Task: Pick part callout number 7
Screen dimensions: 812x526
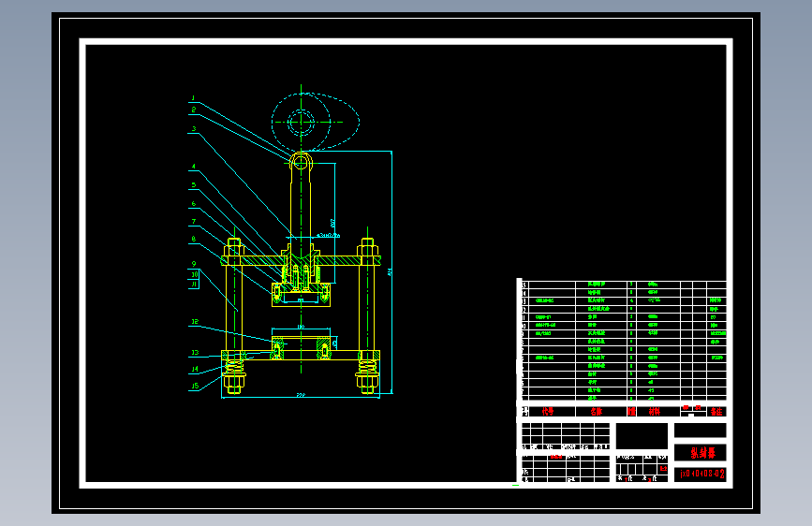Action: pos(194,222)
